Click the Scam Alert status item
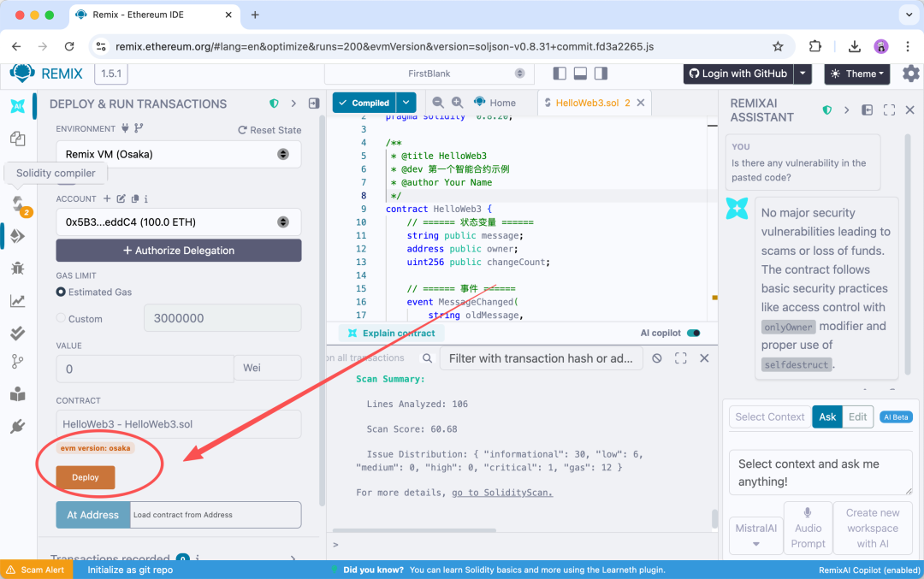This screenshot has height=579, width=924. (x=36, y=570)
